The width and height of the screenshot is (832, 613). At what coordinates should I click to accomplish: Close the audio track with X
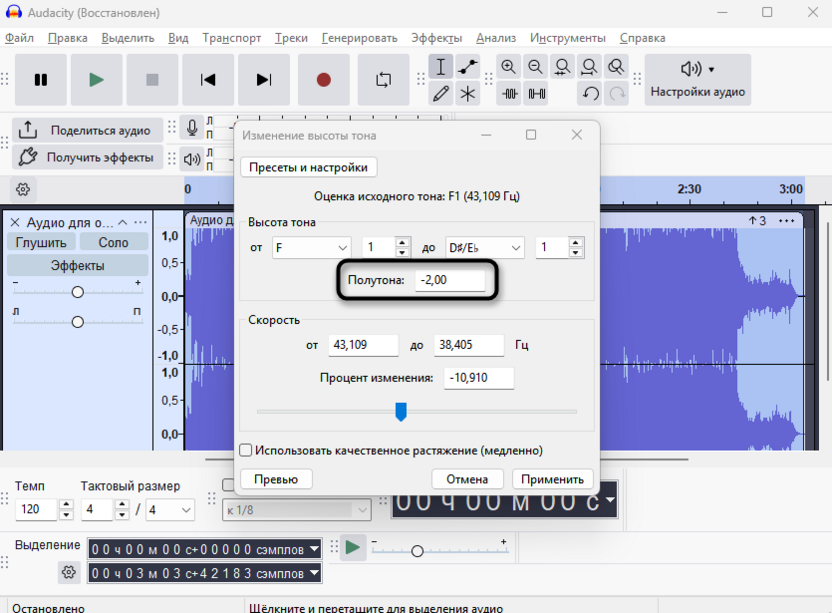pyautogui.click(x=15, y=222)
